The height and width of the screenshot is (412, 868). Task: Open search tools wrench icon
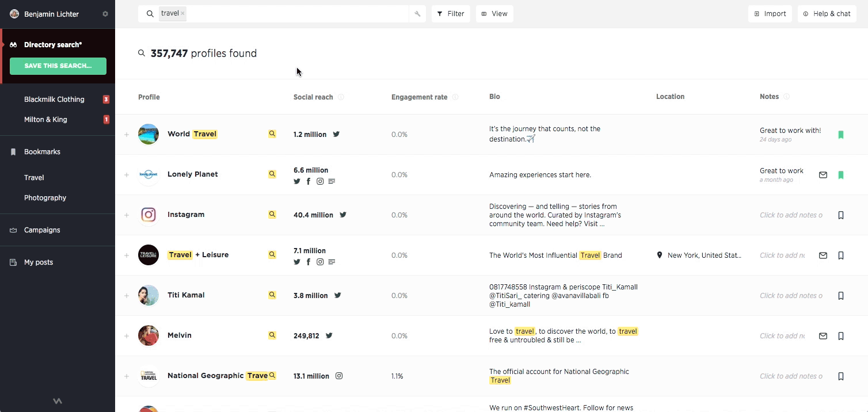pos(418,14)
